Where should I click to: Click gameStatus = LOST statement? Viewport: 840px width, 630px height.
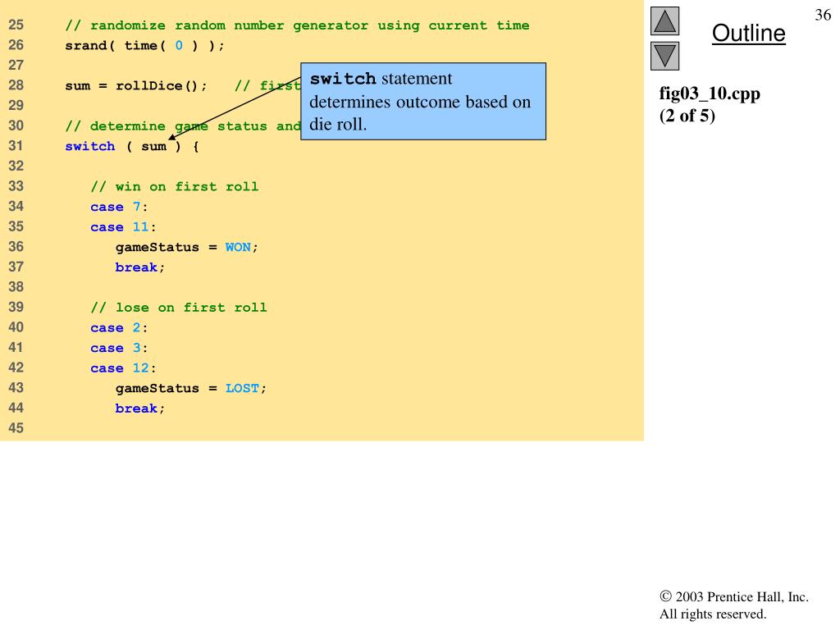(x=191, y=388)
